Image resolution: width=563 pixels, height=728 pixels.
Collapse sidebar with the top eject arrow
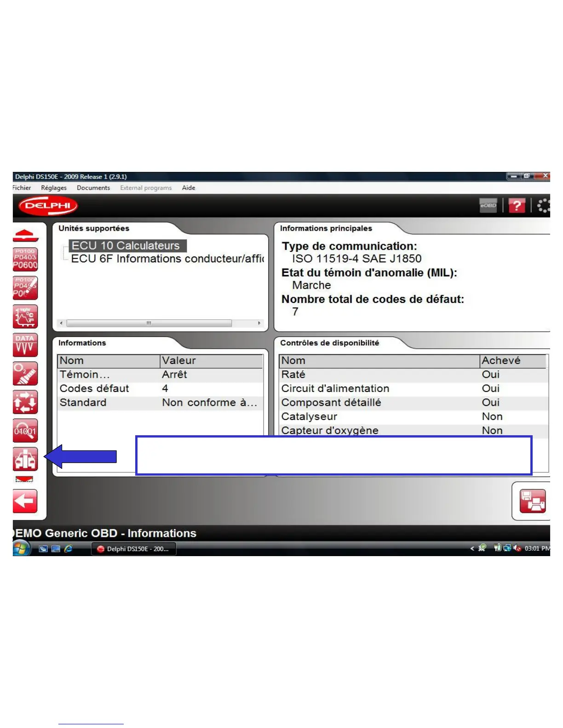tap(25, 235)
